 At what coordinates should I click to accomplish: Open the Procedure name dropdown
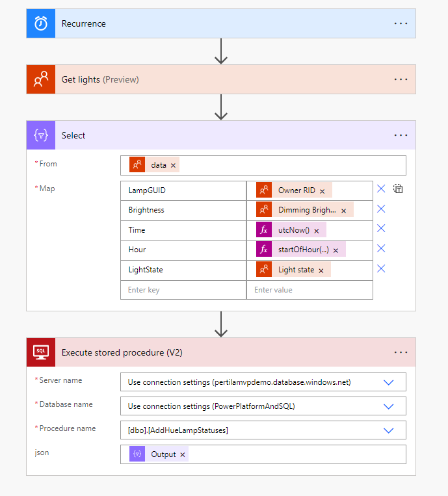(x=389, y=430)
